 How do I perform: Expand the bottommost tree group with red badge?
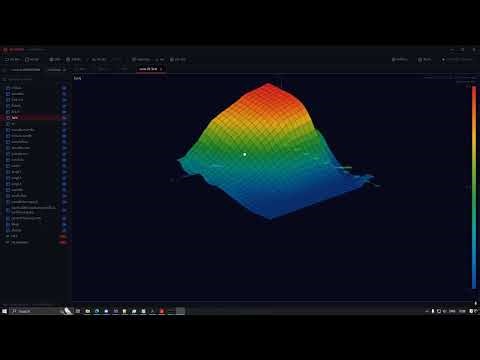[x=8, y=242]
